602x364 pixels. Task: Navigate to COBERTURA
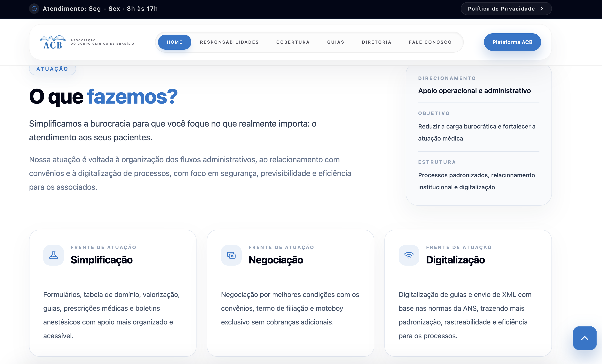[293, 42]
